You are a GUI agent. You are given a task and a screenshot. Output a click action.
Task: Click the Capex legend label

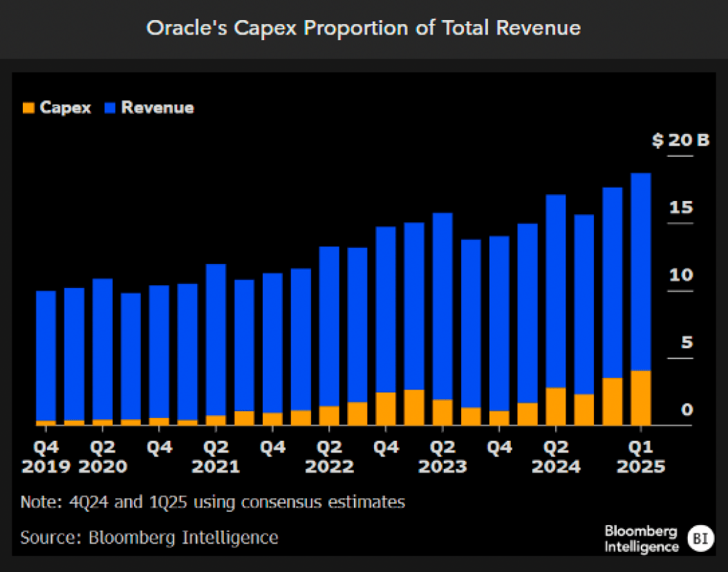point(66,108)
